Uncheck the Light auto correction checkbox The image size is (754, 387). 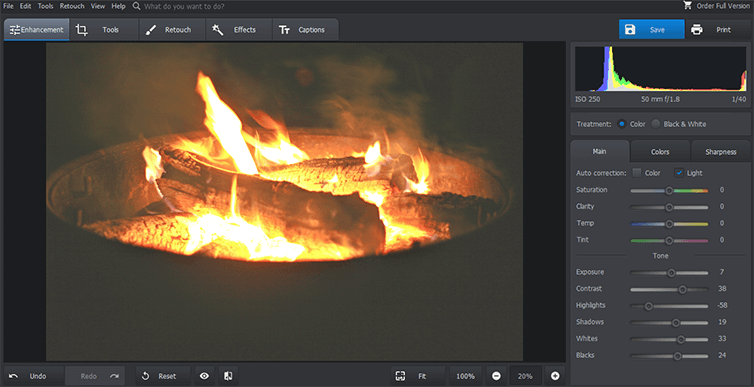pyautogui.click(x=679, y=173)
